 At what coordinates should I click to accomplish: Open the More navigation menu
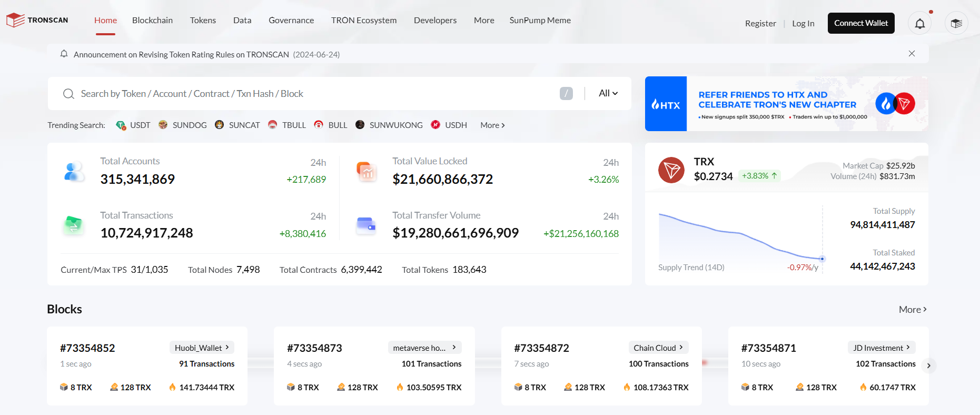click(x=484, y=21)
